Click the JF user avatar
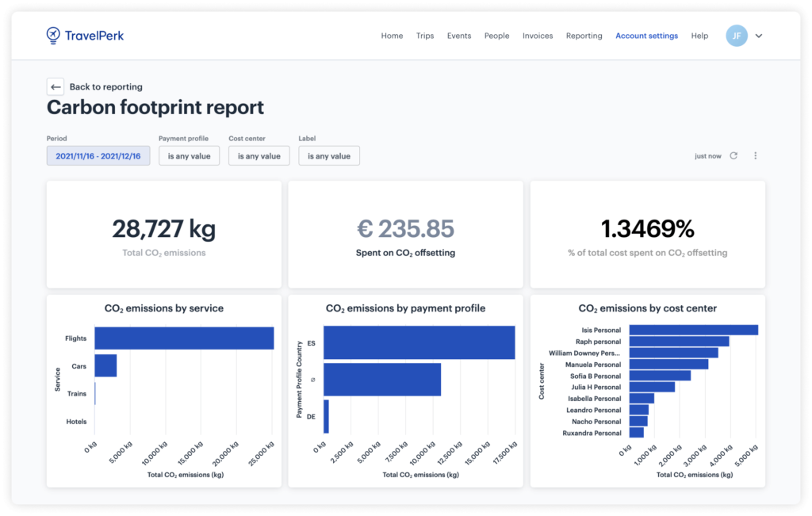The width and height of the screenshot is (812, 516). tap(737, 36)
